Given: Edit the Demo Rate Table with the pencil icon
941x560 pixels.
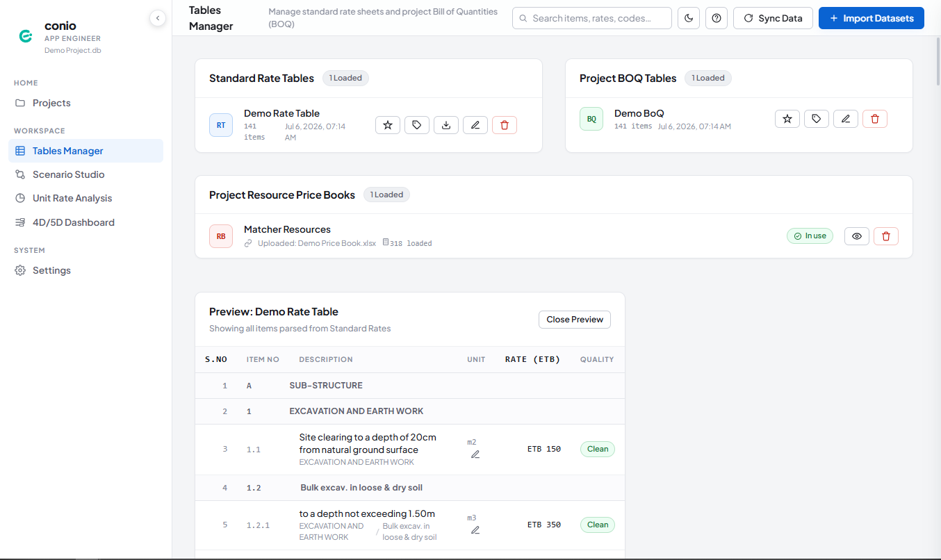Looking at the screenshot, I should [x=475, y=125].
